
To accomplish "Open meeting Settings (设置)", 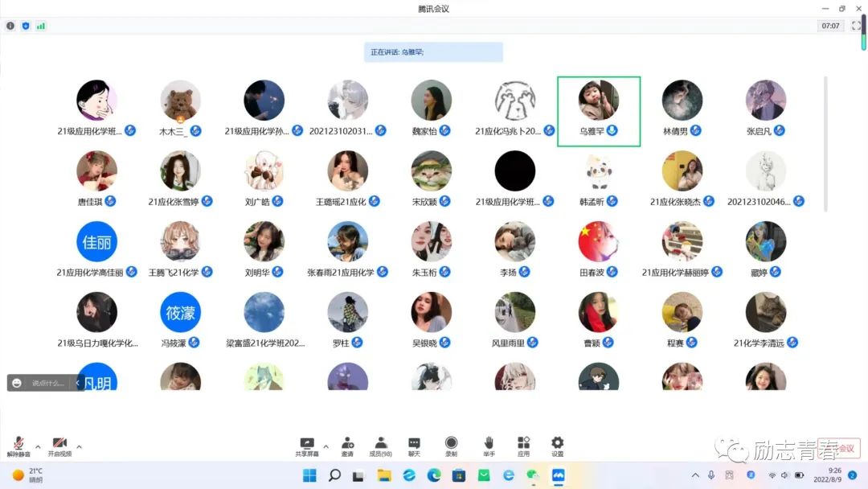I will pos(557,445).
